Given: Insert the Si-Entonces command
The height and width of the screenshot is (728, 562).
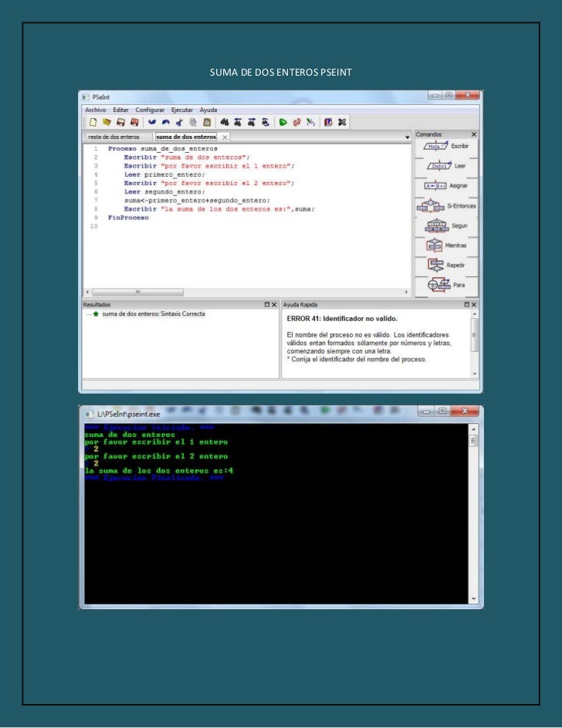Looking at the screenshot, I should (x=446, y=205).
